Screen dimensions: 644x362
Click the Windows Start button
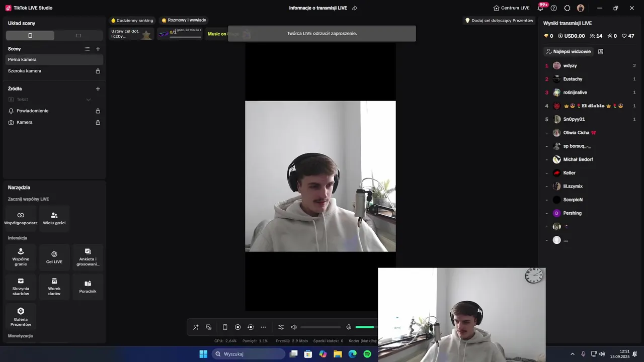pos(203,354)
